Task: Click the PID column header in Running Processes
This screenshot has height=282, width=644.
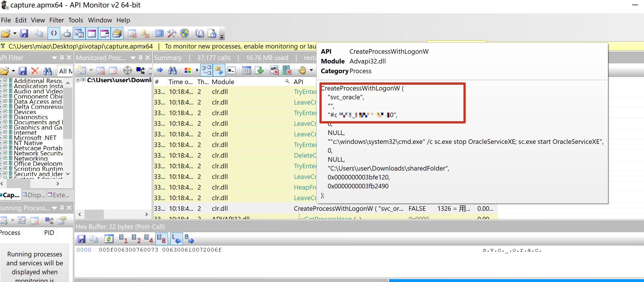Action: click(49, 233)
